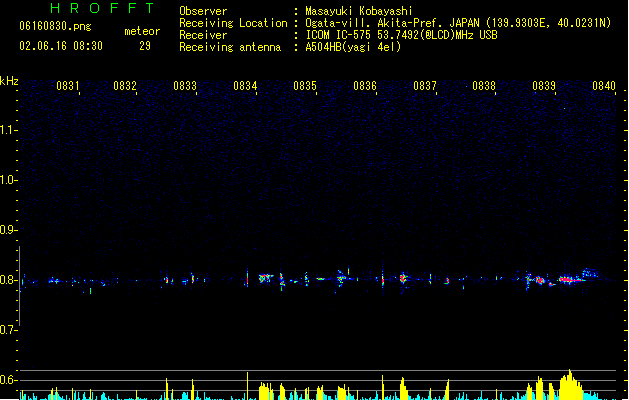Screen dimensions: 629x400
Task: Click the 0.8 kHz axis label
Action: click(x=8, y=280)
